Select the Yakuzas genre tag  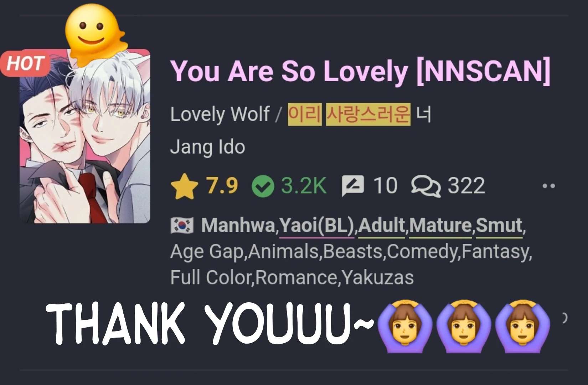coord(377,278)
